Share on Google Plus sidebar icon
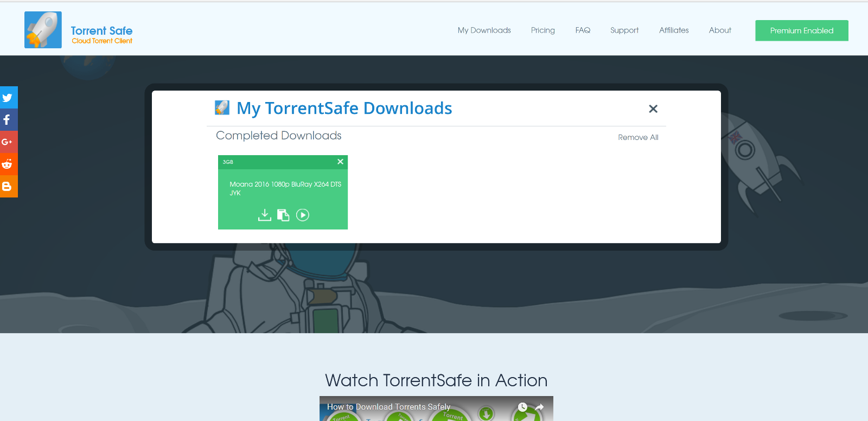The width and height of the screenshot is (868, 421). pos(8,142)
